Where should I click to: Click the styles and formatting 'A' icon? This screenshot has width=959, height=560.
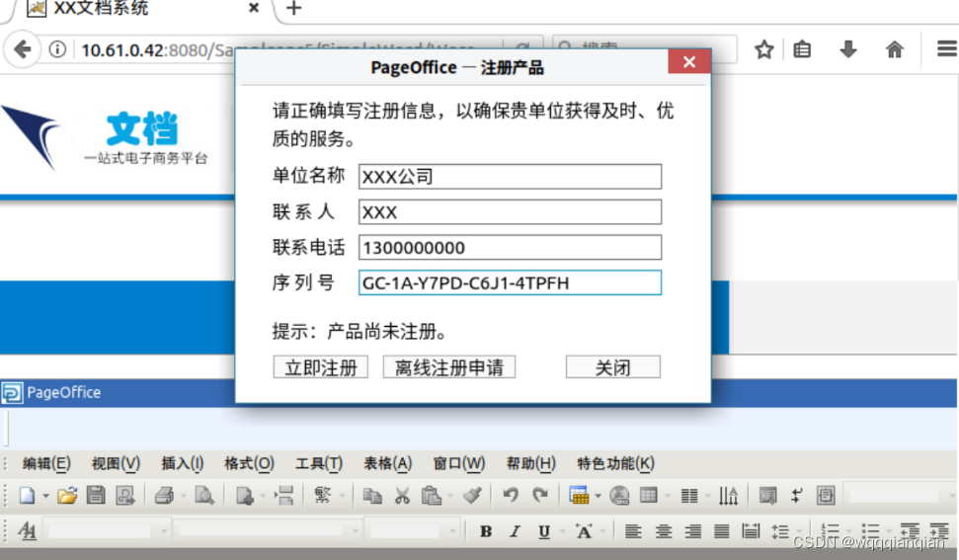27,531
